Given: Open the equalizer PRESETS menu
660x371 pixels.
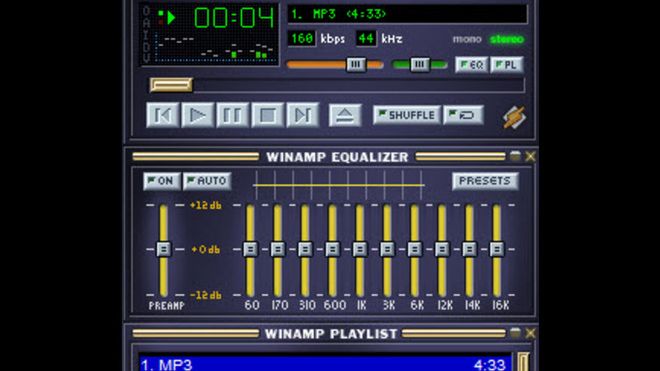Looking at the screenshot, I should 485,181.
